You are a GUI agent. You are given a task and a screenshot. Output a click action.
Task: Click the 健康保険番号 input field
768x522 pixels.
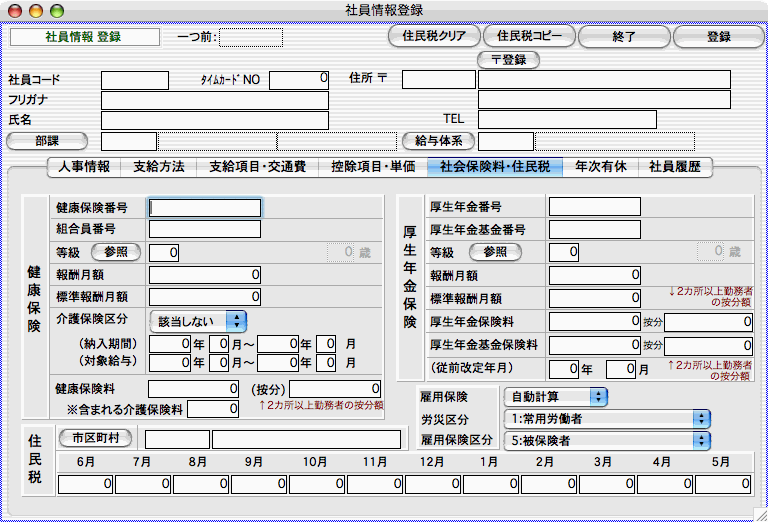coord(204,208)
